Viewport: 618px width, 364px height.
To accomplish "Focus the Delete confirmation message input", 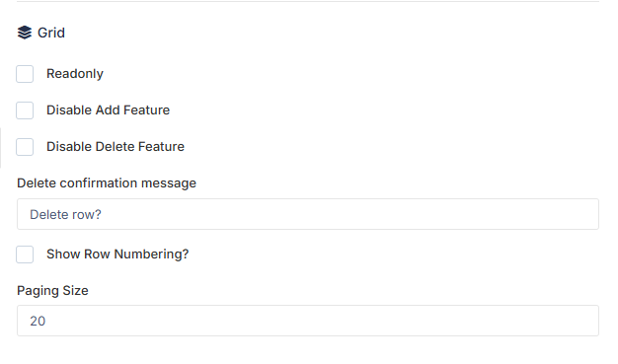I will pos(308,214).
